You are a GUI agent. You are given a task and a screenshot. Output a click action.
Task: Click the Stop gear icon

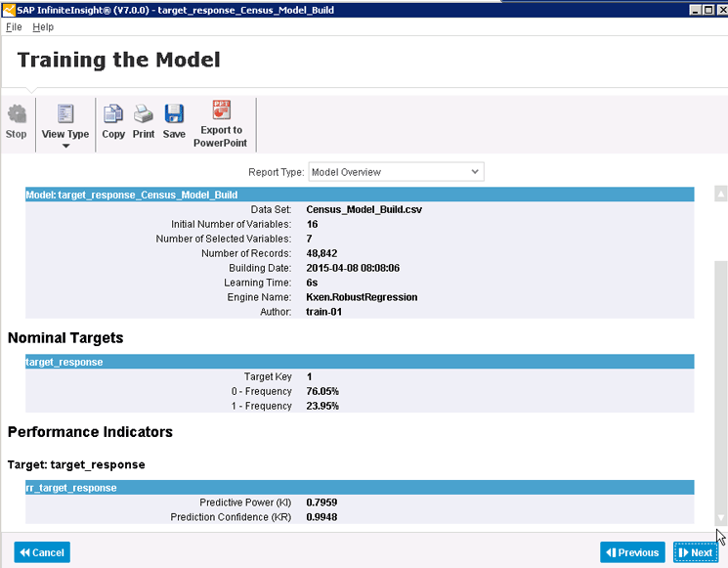(17, 114)
